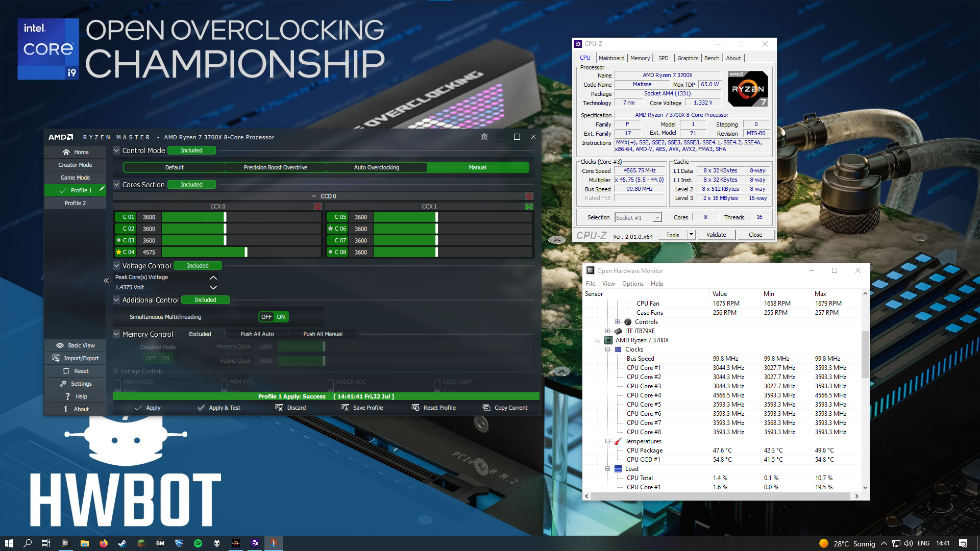Click the Apply & Test checkmark button
Image resolution: width=980 pixels, height=551 pixels.
point(218,408)
